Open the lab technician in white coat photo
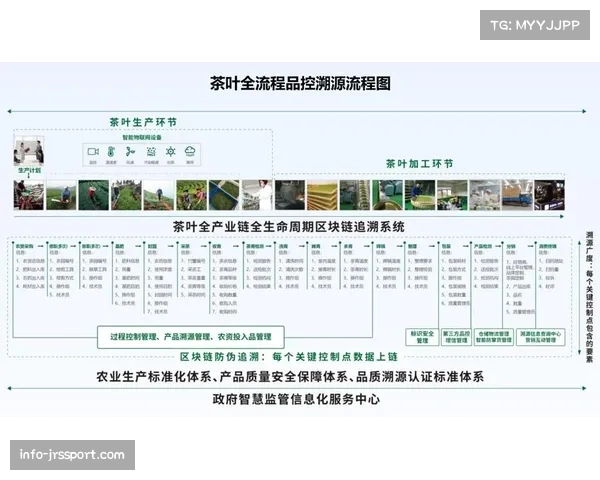The image size is (600, 480). point(257,195)
